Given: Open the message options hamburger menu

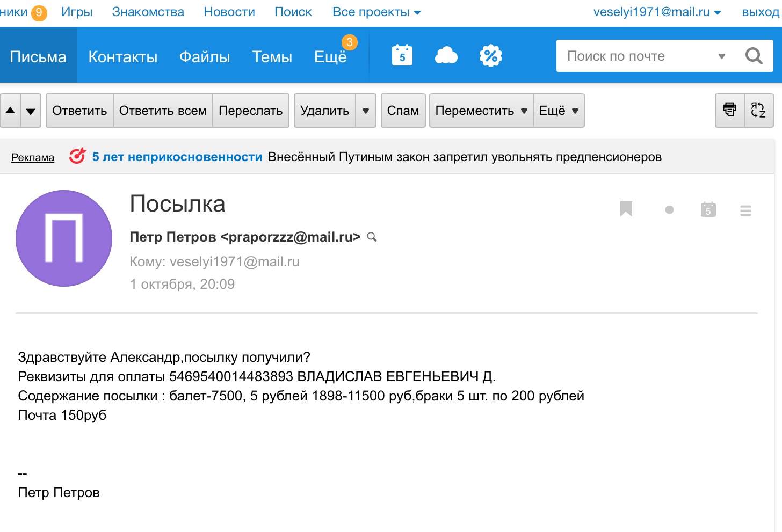Looking at the screenshot, I should [x=745, y=210].
